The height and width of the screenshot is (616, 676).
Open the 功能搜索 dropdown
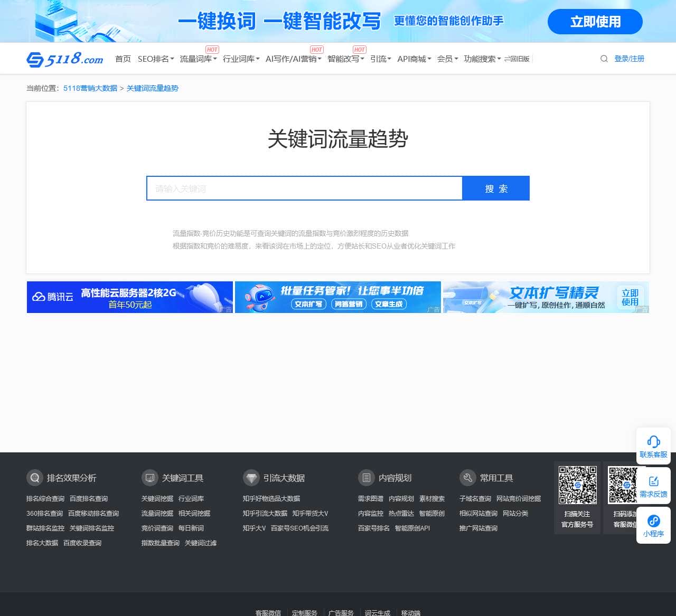pos(483,59)
